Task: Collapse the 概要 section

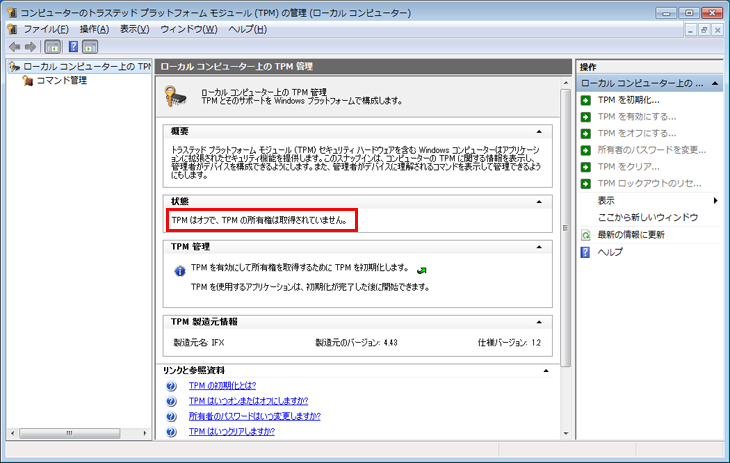Action: [x=539, y=132]
